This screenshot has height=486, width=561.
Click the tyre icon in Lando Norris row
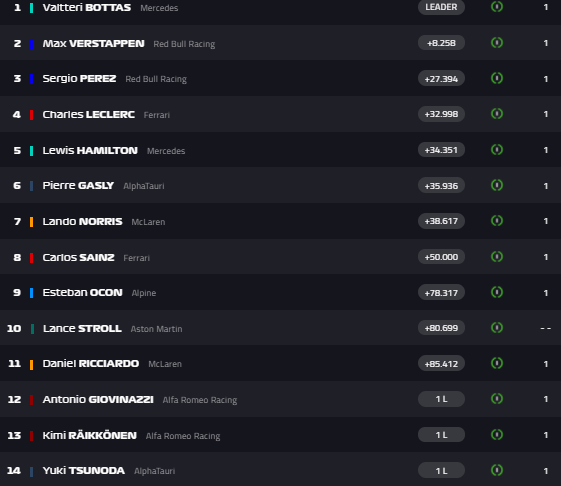(497, 220)
